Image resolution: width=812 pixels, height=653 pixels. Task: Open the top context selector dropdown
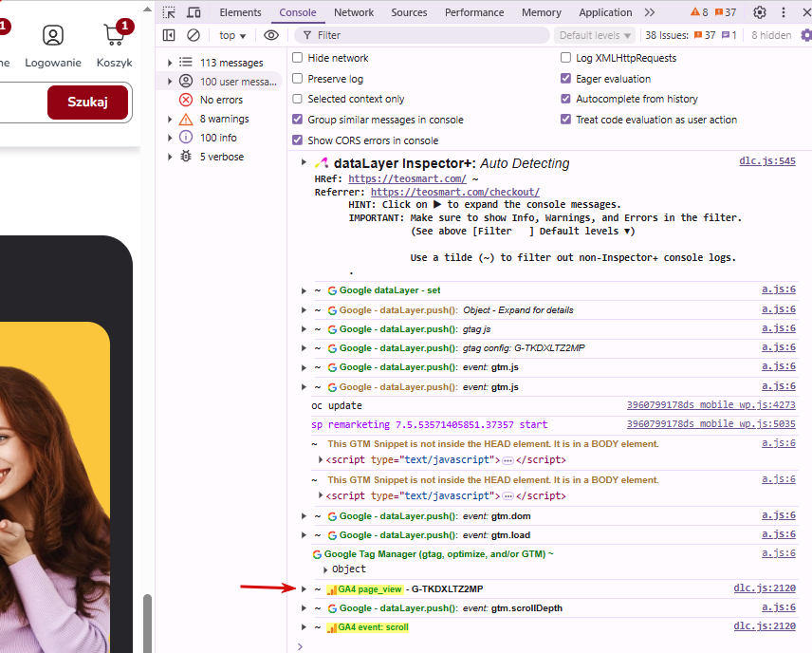[x=232, y=35]
